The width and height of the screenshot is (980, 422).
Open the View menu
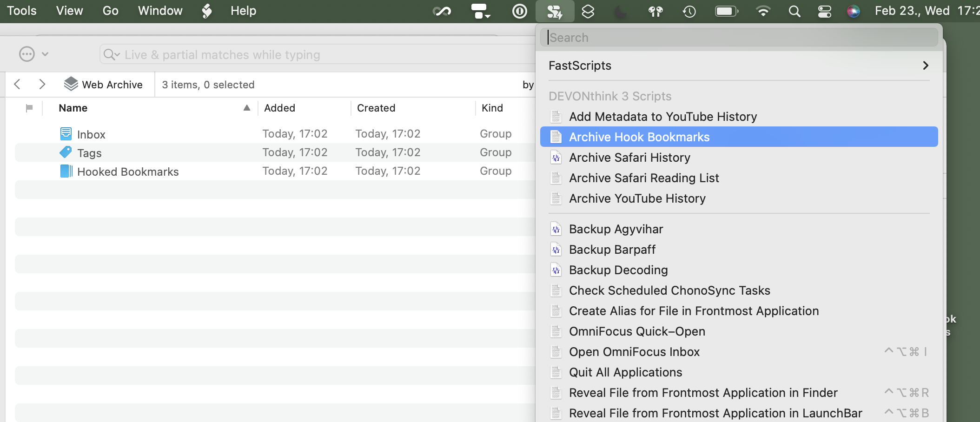coord(69,11)
